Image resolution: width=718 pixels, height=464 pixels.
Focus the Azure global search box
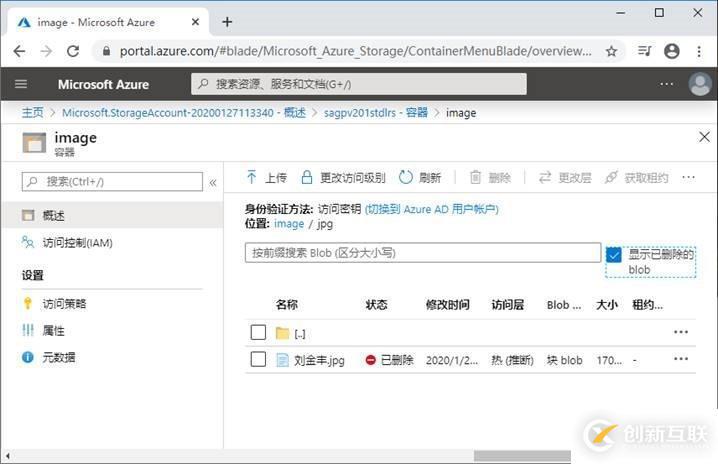(359, 84)
